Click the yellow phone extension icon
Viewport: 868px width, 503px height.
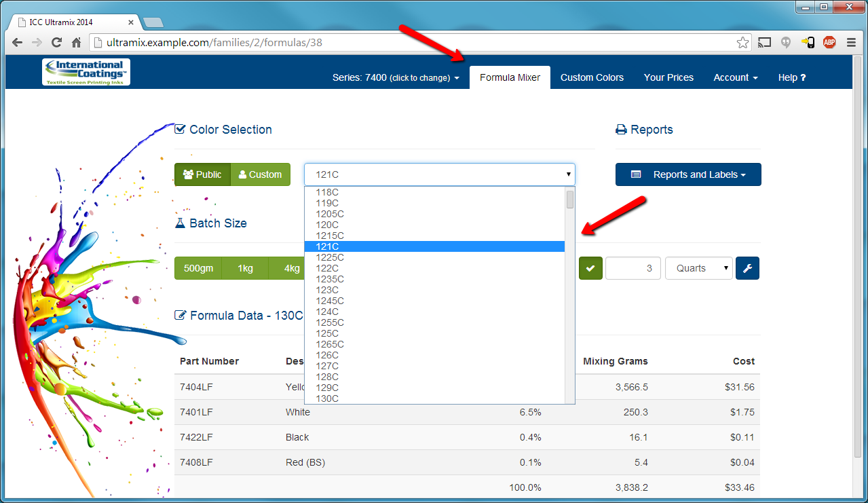tap(808, 42)
